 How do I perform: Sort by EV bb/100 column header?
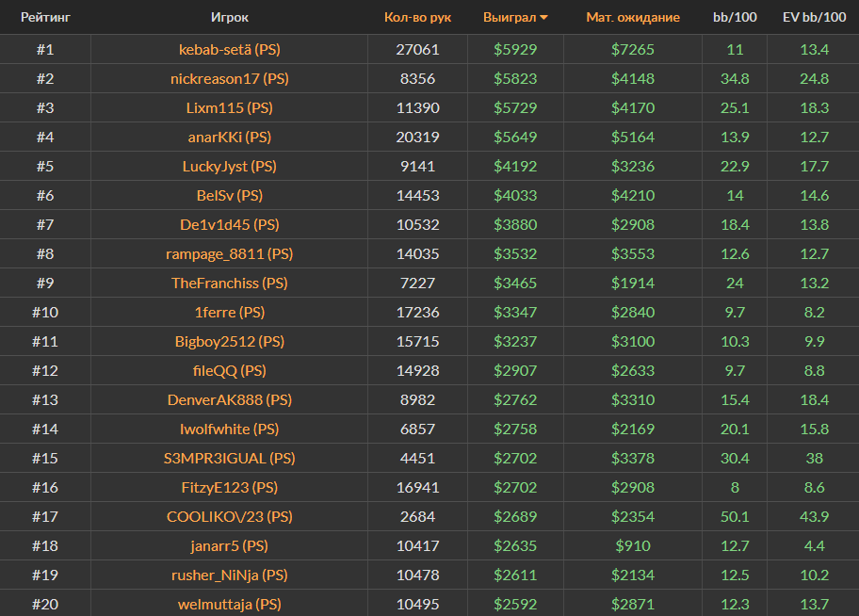813,18
